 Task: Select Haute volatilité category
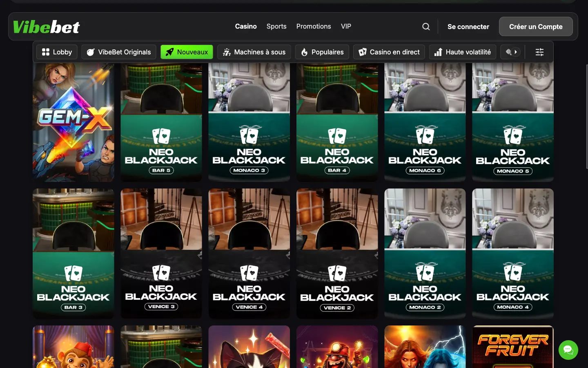coord(463,52)
